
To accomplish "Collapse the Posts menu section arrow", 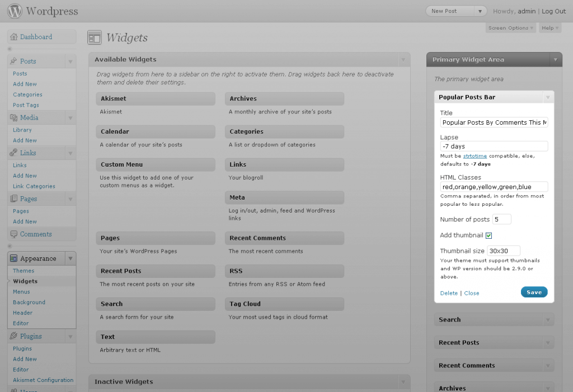I will click(71, 62).
